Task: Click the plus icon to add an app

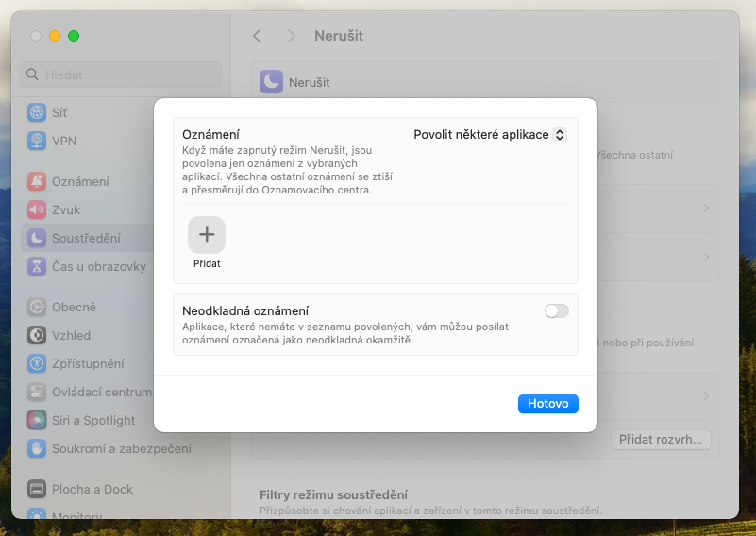Action: click(207, 234)
